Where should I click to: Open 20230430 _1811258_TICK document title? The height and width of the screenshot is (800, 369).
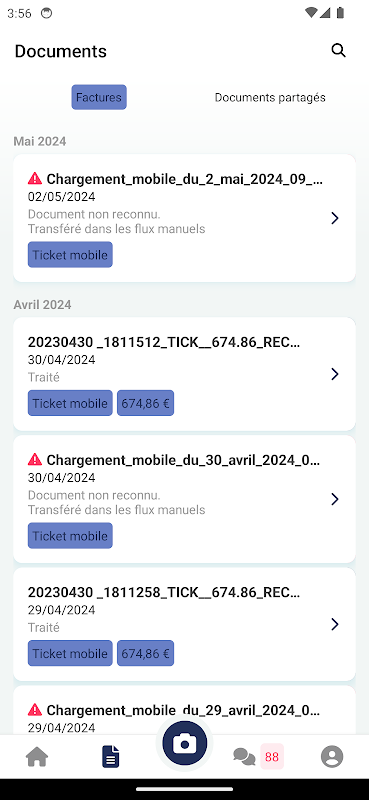click(164, 592)
